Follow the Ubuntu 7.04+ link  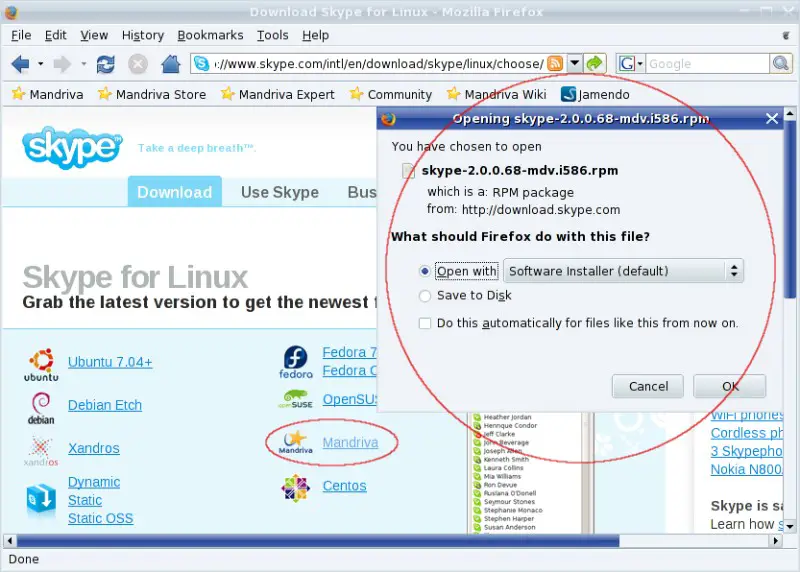coord(110,362)
